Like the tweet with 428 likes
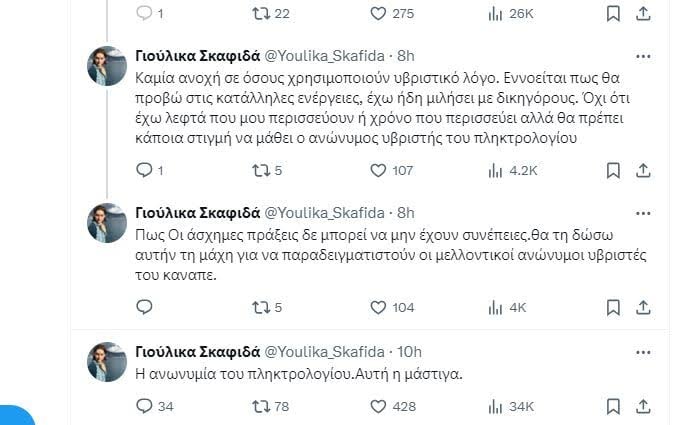675x425 pixels. pos(379,406)
